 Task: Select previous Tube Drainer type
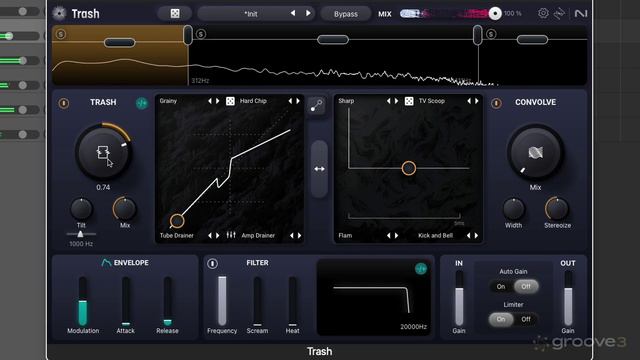[x=210, y=236]
